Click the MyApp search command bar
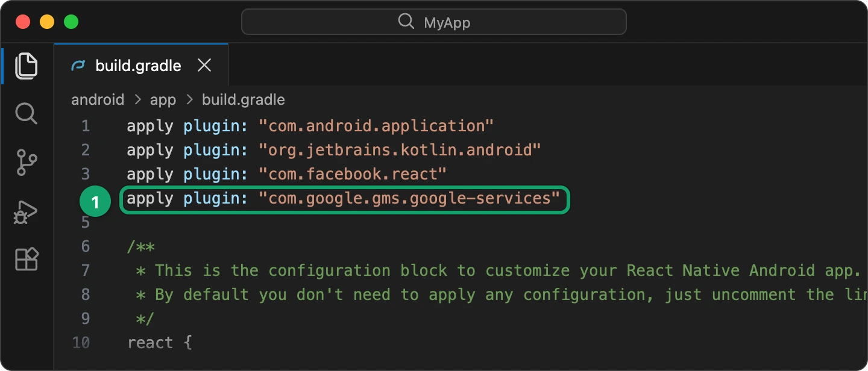Image resolution: width=868 pixels, height=371 pixels. (x=434, y=22)
